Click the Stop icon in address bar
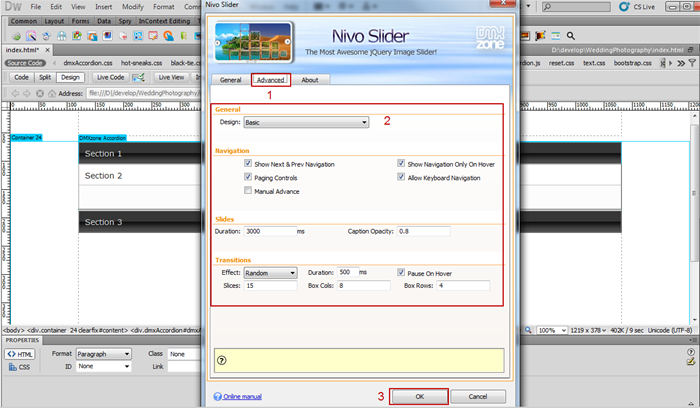Viewport: 700px width, 408px height. [40, 93]
